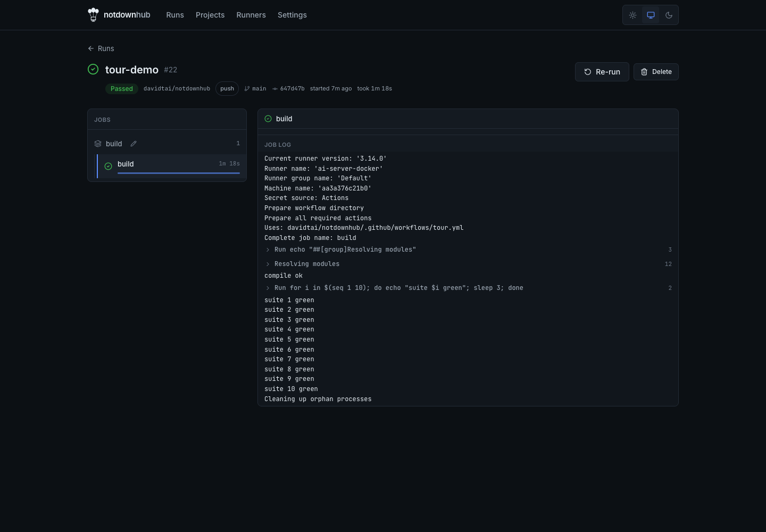Click the push event badge
This screenshot has width=766, height=532.
tap(227, 89)
